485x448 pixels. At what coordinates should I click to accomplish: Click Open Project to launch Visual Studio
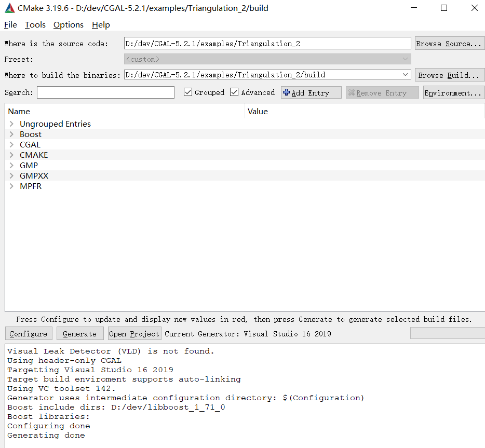[134, 333]
